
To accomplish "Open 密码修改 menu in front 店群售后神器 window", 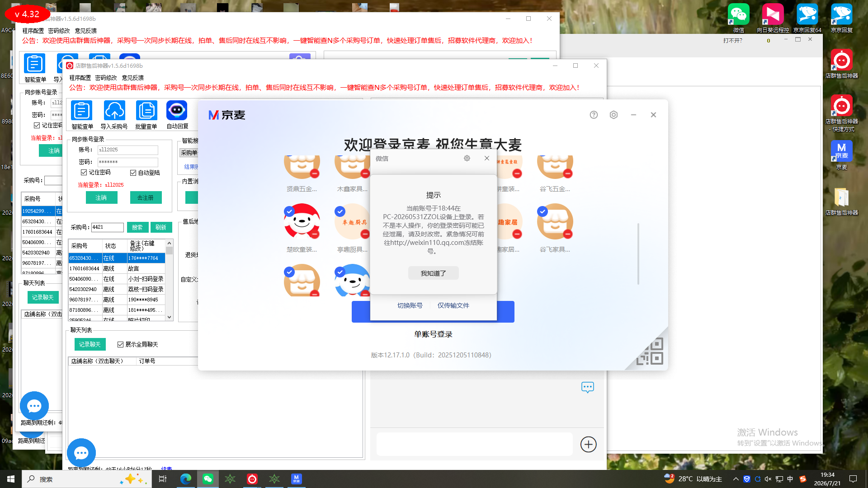I will click(106, 78).
